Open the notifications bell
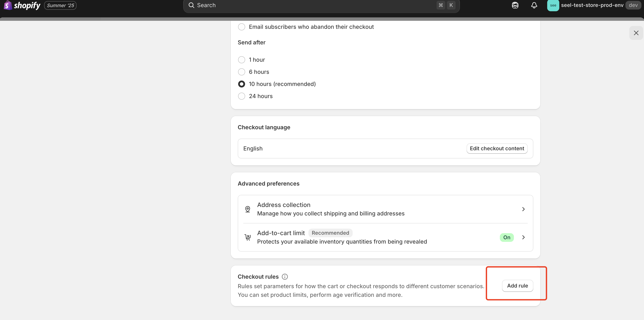The height and width of the screenshot is (320, 644). tap(534, 5)
